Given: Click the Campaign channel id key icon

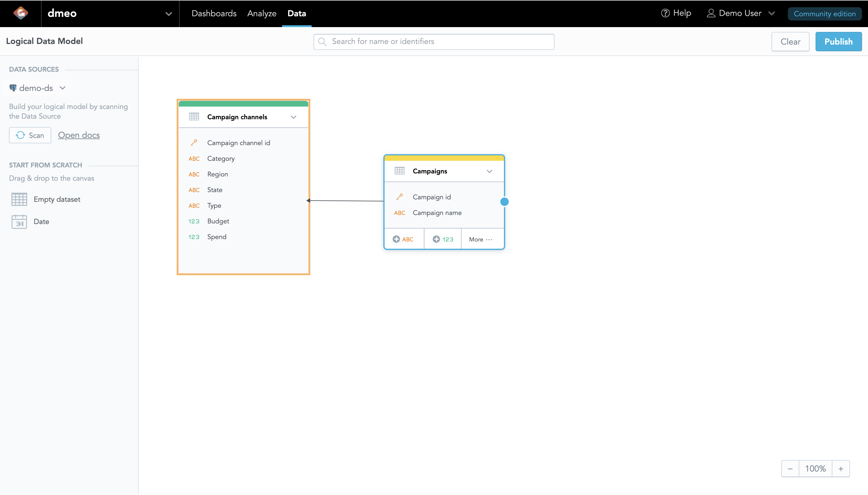Looking at the screenshot, I should point(194,143).
